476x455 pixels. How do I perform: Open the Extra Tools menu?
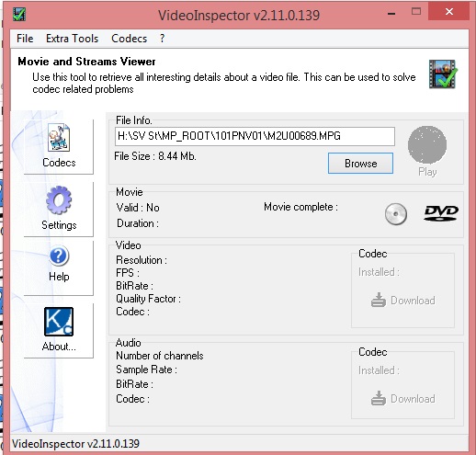click(x=72, y=39)
